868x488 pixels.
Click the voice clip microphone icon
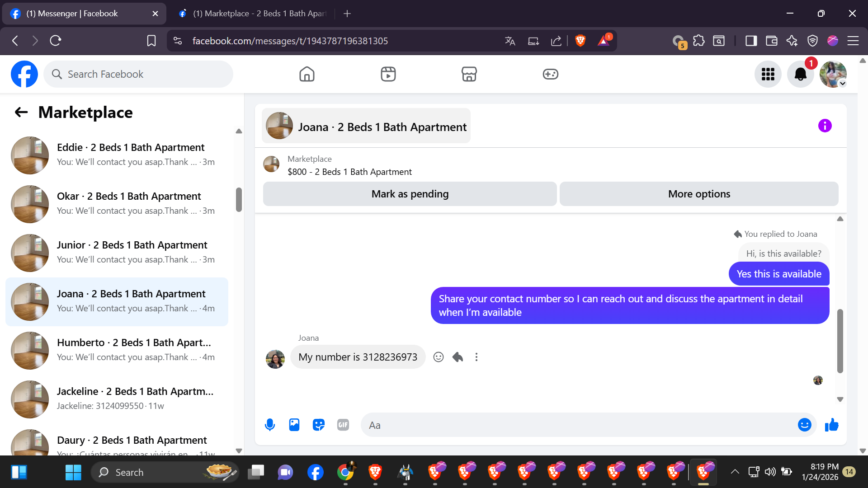click(270, 425)
